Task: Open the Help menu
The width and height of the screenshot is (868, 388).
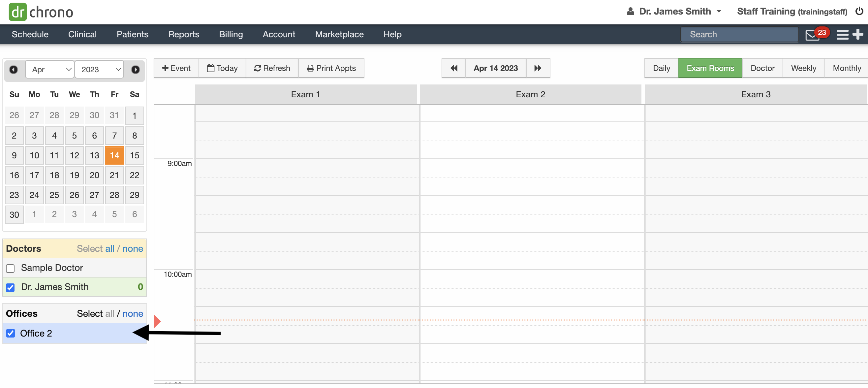Action: tap(392, 34)
